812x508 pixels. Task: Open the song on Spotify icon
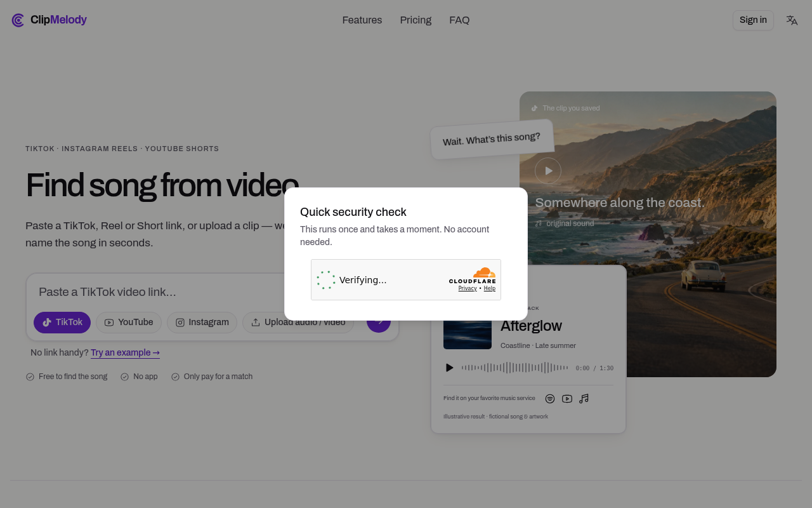(550, 399)
